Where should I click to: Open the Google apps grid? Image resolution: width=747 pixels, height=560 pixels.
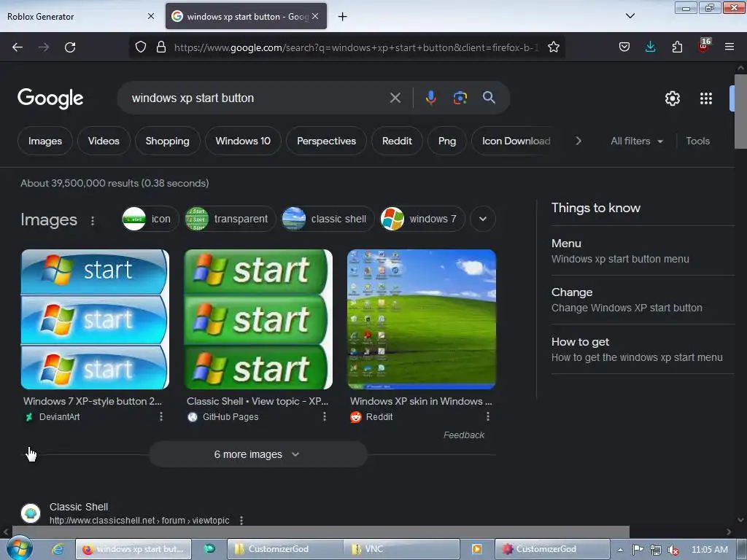(x=705, y=98)
